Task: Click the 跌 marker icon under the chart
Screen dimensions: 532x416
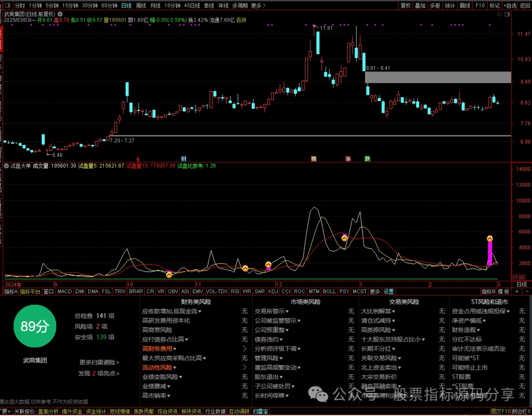Action: coord(367,159)
